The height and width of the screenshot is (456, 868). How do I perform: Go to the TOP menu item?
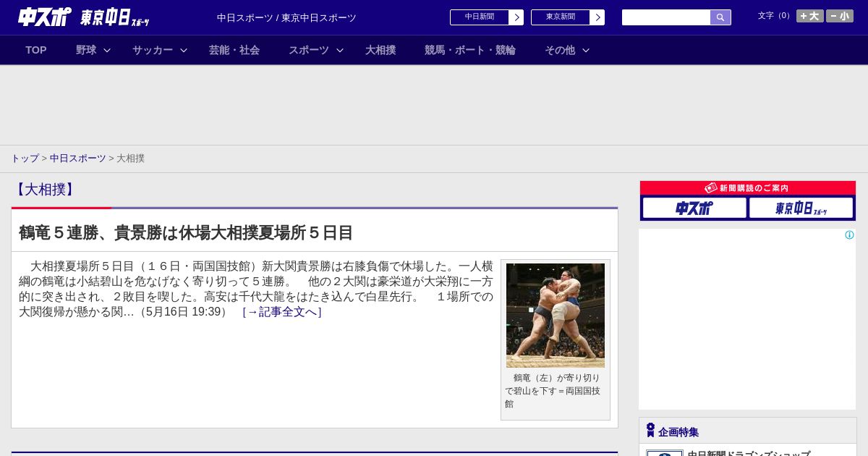click(36, 50)
